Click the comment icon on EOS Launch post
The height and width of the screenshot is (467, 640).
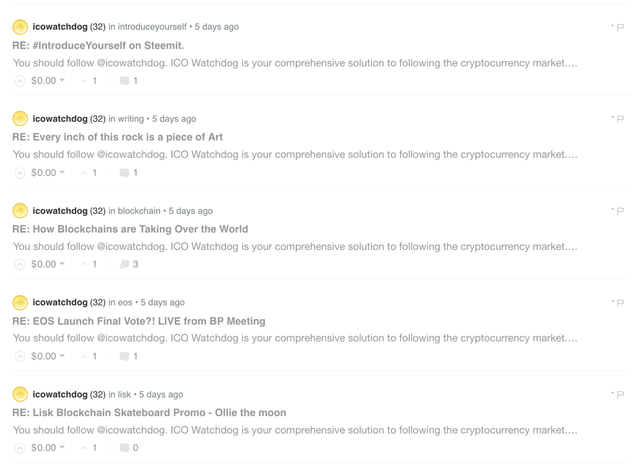[x=124, y=357]
